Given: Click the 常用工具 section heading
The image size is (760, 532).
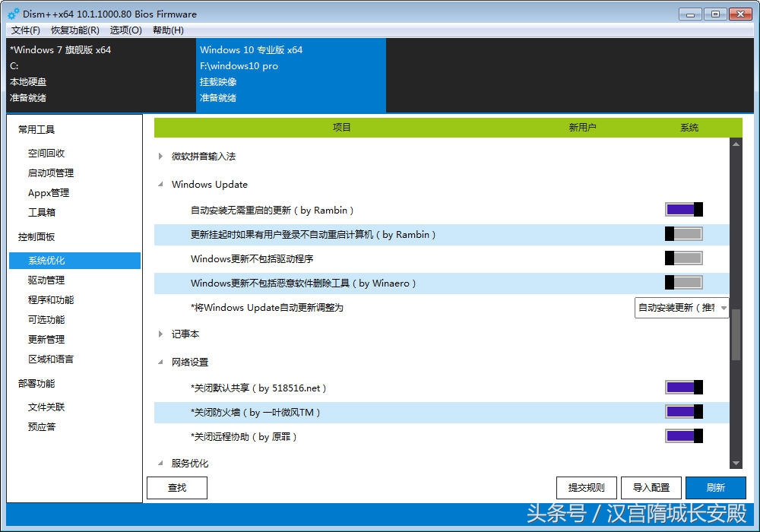Looking at the screenshot, I should click(x=36, y=129).
